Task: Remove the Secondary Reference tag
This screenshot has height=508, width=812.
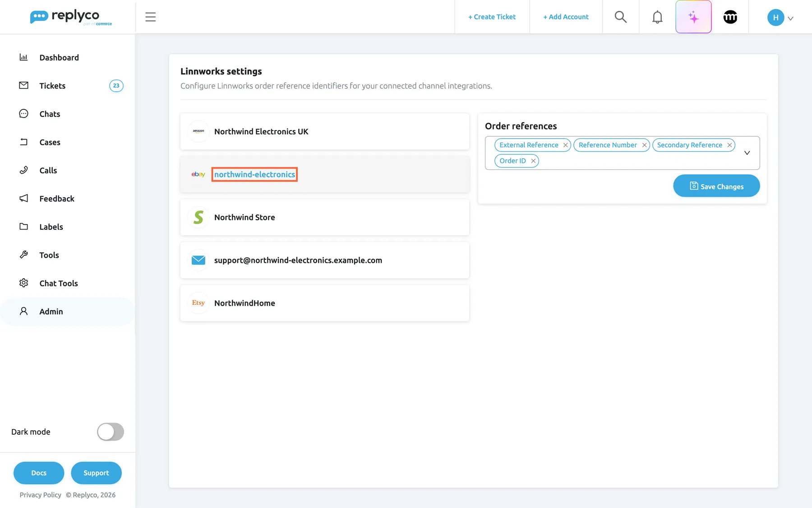Action: pyautogui.click(x=729, y=145)
